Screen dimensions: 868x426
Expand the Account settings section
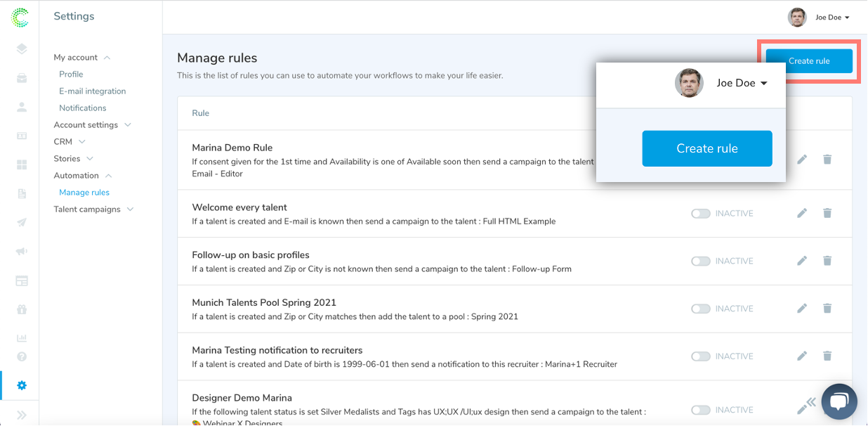coord(92,125)
